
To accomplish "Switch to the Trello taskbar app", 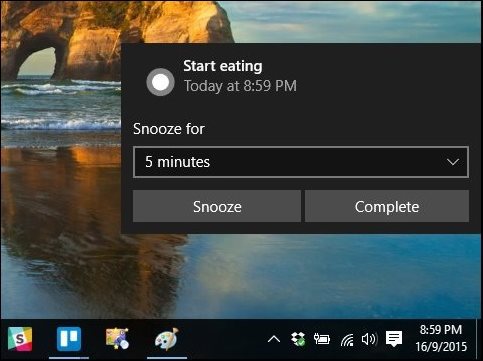I will [x=69, y=339].
